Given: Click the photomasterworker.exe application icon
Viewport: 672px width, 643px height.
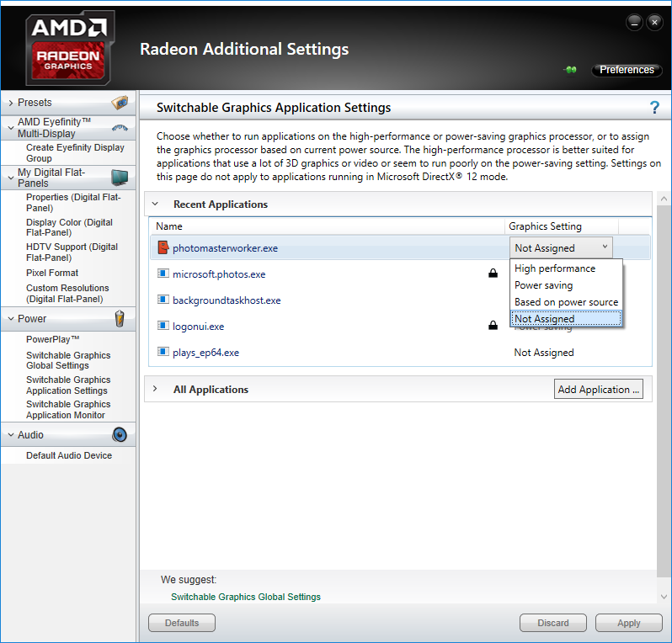Looking at the screenshot, I should (x=163, y=248).
